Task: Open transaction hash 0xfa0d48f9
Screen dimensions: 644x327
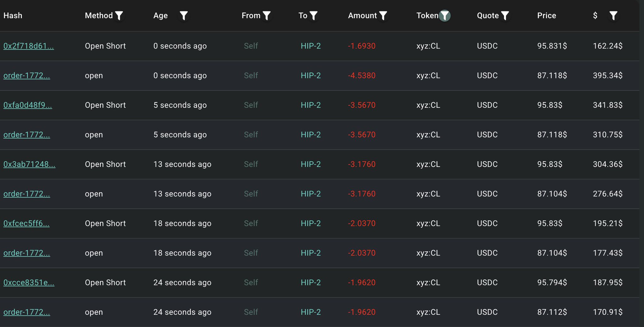Action: point(28,105)
